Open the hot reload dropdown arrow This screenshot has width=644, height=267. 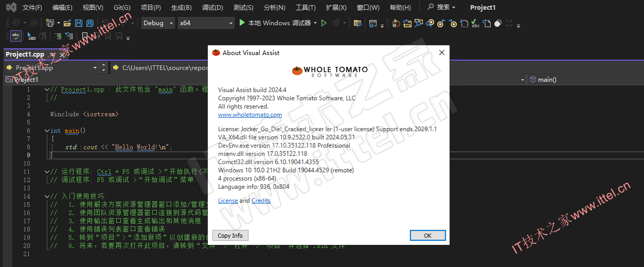tap(344, 23)
